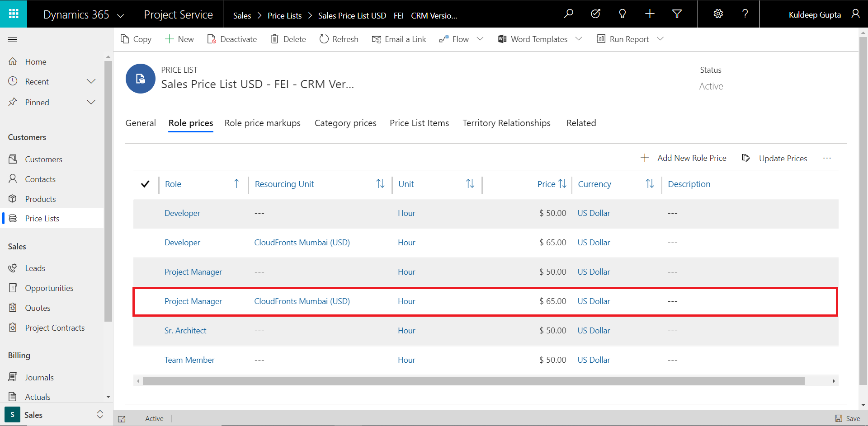Sort by Resourcing Unit column
Image resolution: width=868 pixels, height=426 pixels.
click(x=380, y=183)
